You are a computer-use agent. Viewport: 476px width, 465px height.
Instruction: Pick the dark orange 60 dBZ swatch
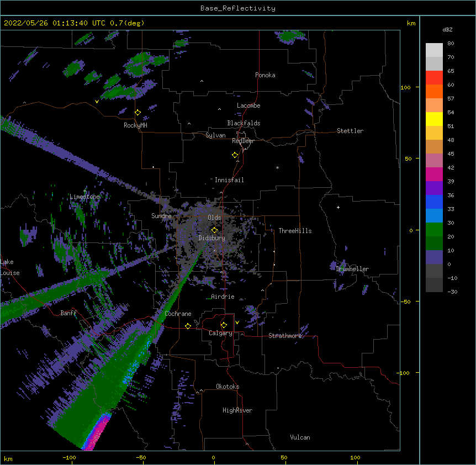click(x=434, y=91)
